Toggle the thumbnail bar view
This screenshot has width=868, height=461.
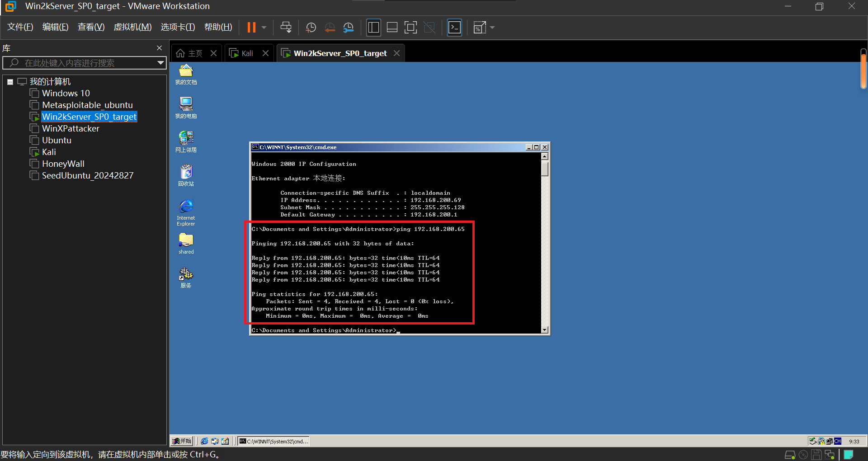click(x=392, y=28)
